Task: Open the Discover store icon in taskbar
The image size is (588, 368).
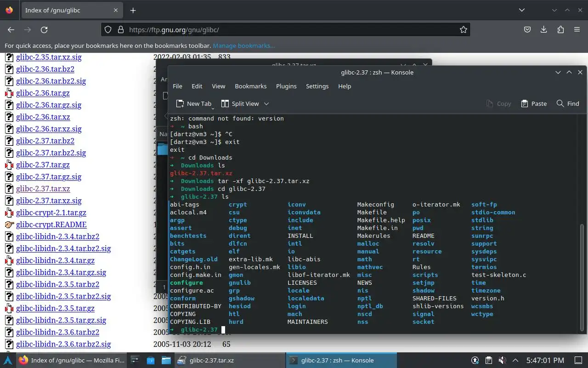Action: click(151, 360)
